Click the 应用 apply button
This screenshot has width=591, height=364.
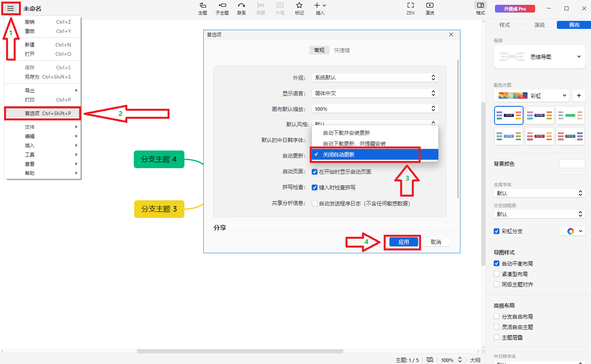click(404, 242)
